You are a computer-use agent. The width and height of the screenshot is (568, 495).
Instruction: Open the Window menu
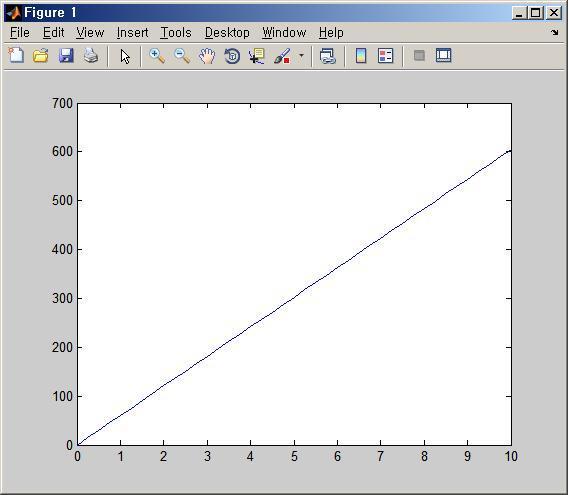click(284, 33)
